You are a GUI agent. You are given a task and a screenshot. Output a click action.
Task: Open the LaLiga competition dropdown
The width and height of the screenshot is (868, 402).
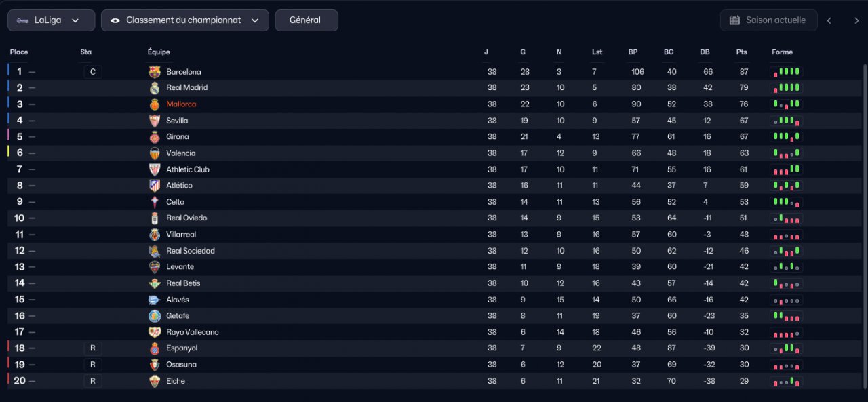52,20
